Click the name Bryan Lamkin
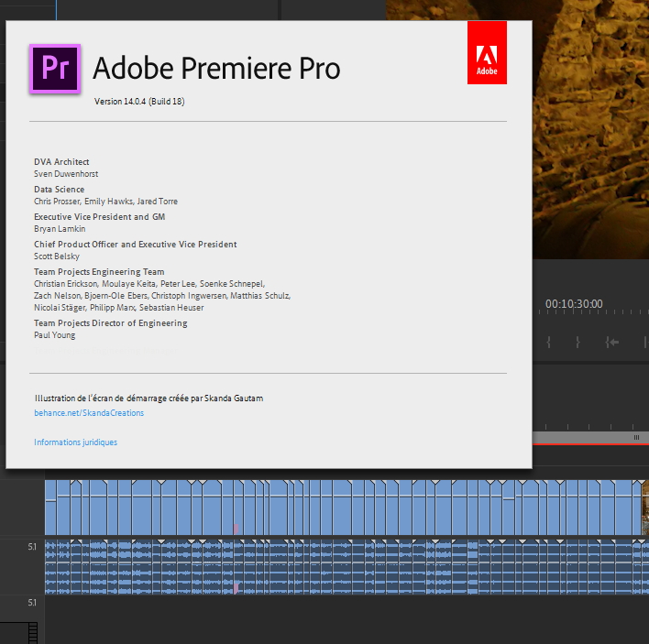This screenshot has width=649, height=644. click(x=60, y=229)
